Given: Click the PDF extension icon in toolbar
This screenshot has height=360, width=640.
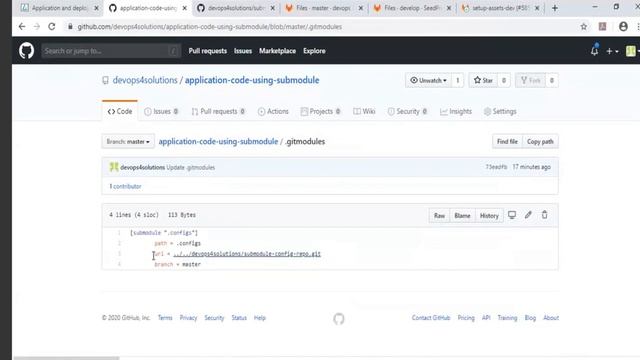Looking at the screenshot, I should click(602, 27).
